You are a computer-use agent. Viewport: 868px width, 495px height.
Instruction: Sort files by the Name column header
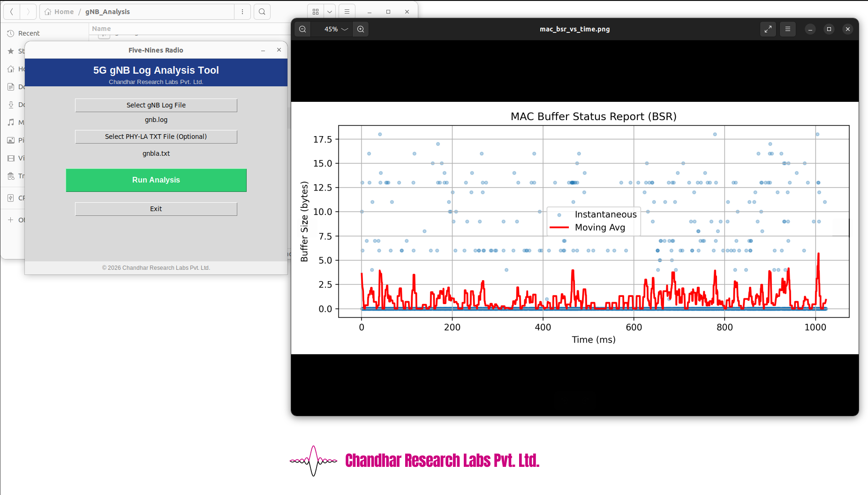pyautogui.click(x=101, y=29)
